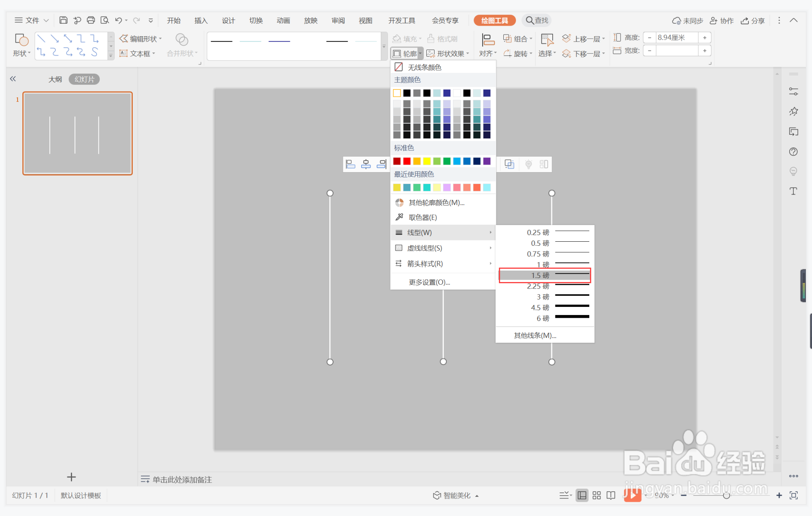Open the Insert (插入) ribbon tab
Screen dimensions: 812x516
point(201,20)
